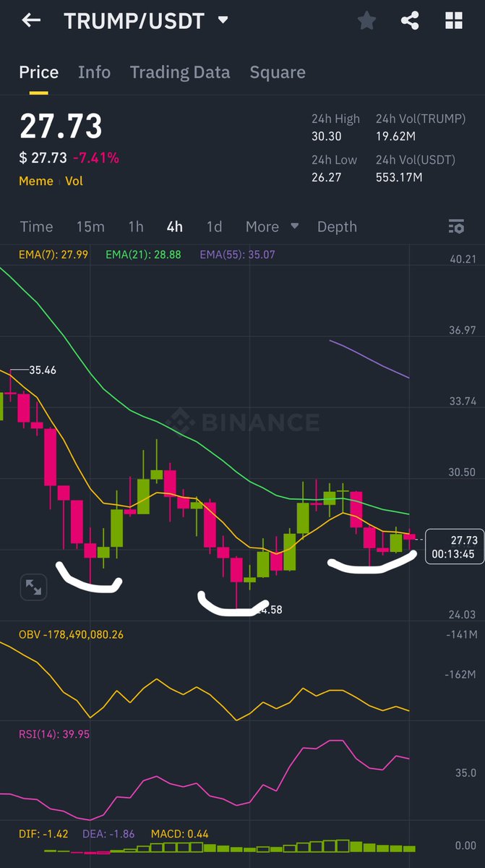485x868 pixels.
Task: Select the 4h chart interval
Action: (174, 227)
